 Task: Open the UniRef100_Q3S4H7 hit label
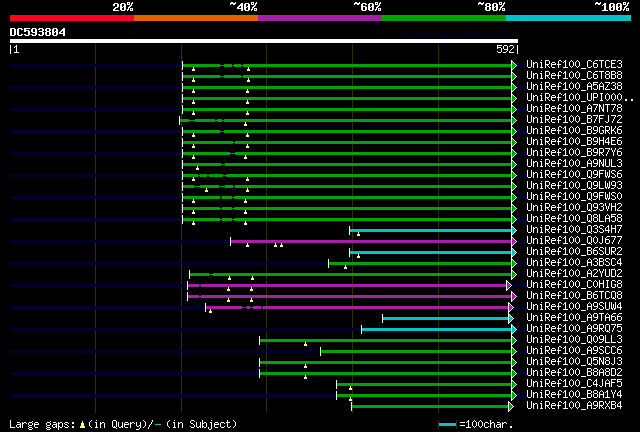pyautogui.click(x=574, y=230)
